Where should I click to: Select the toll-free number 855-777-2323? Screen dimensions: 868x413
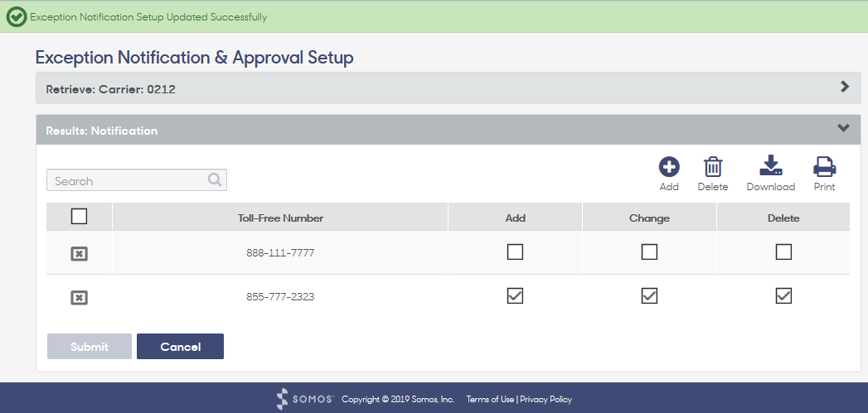pos(280,297)
